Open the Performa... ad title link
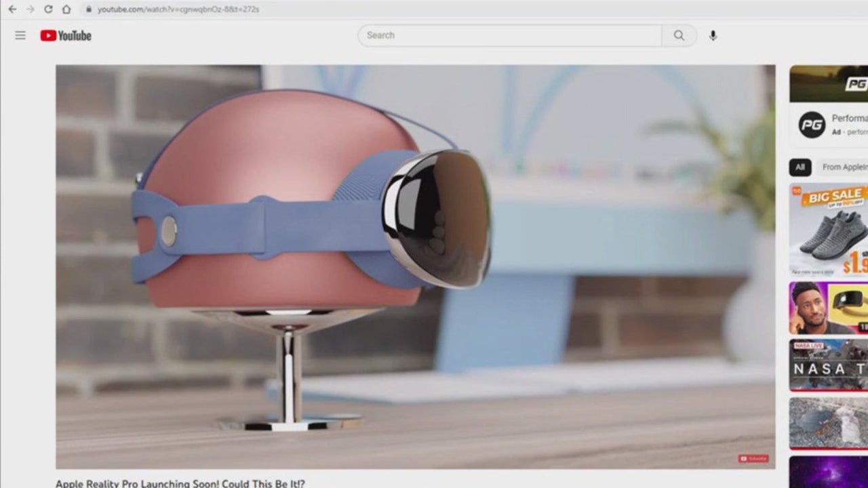Viewport: 868px width, 488px height. [x=849, y=119]
